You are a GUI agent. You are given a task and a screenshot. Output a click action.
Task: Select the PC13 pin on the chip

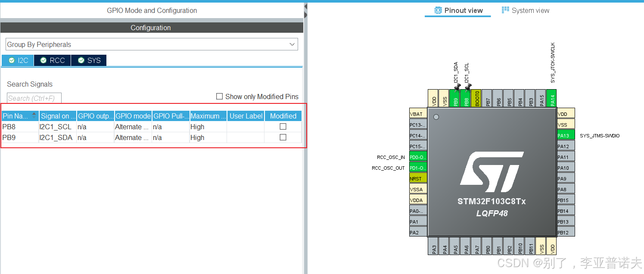point(418,125)
